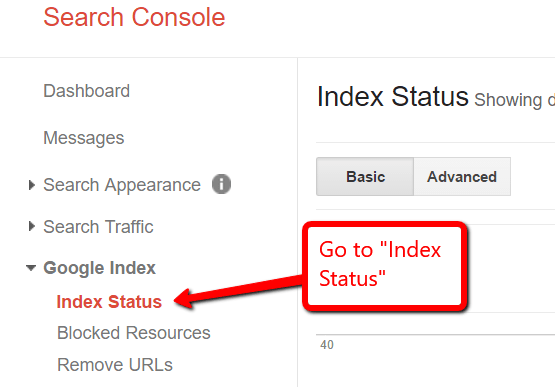This screenshot has width=555, height=387.
Task: Expand the Search Traffic section arrow
Action: [x=32, y=226]
